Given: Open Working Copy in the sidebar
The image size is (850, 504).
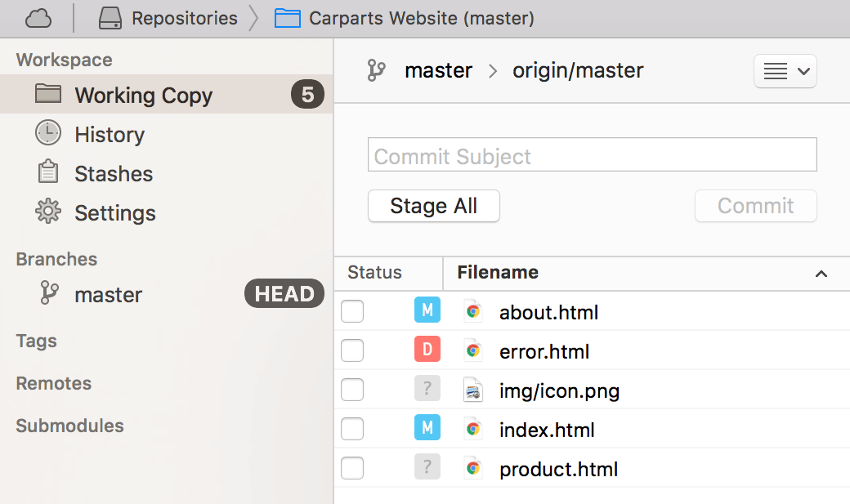Looking at the screenshot, I should [x=143, y=96].
